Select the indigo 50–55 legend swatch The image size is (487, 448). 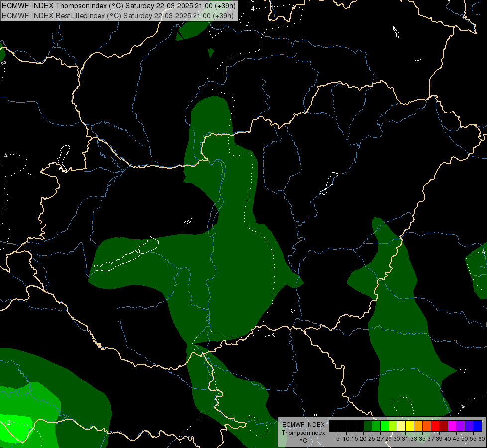(x=469, y=426)
